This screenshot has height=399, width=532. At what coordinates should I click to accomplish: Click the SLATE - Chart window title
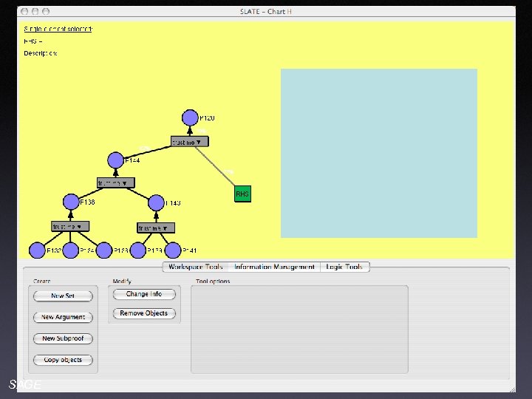[x=266, y=12]
